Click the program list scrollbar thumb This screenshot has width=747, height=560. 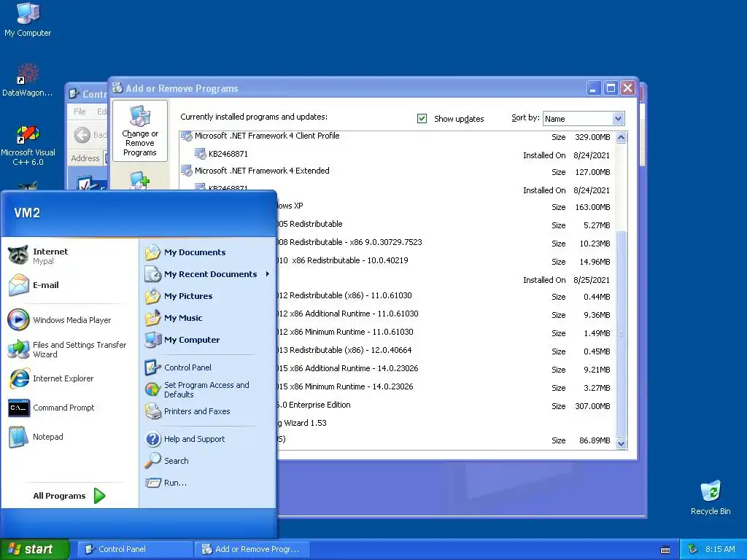pyautogui.click(x=622, y=333)
